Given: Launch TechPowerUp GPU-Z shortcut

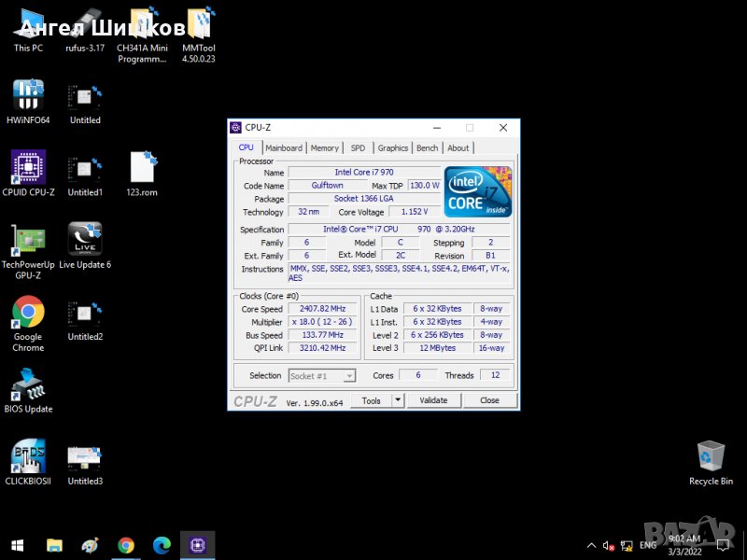Looking at the screenshot, I should (x=28, y=241).
